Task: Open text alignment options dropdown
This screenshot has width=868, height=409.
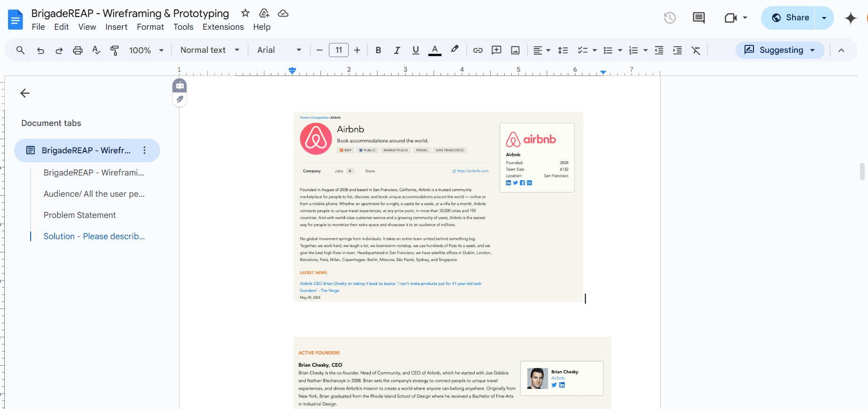Action: click(x=541, y=50)
